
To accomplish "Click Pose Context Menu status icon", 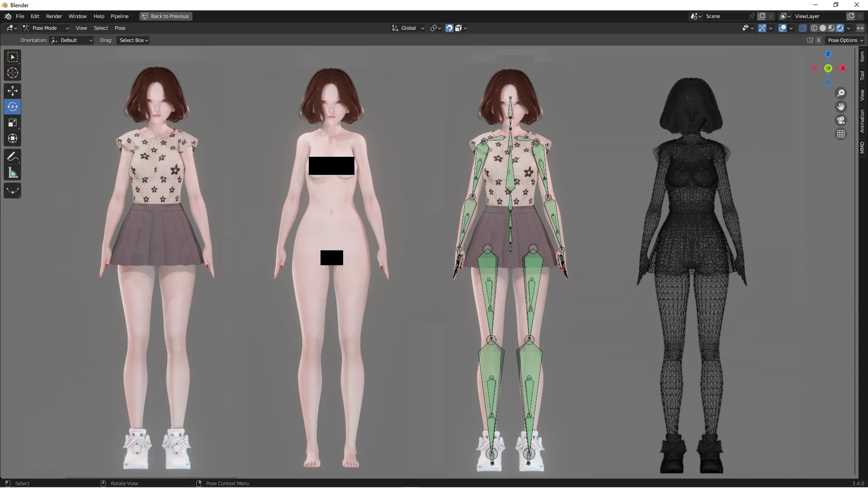I will pos(198,483).
